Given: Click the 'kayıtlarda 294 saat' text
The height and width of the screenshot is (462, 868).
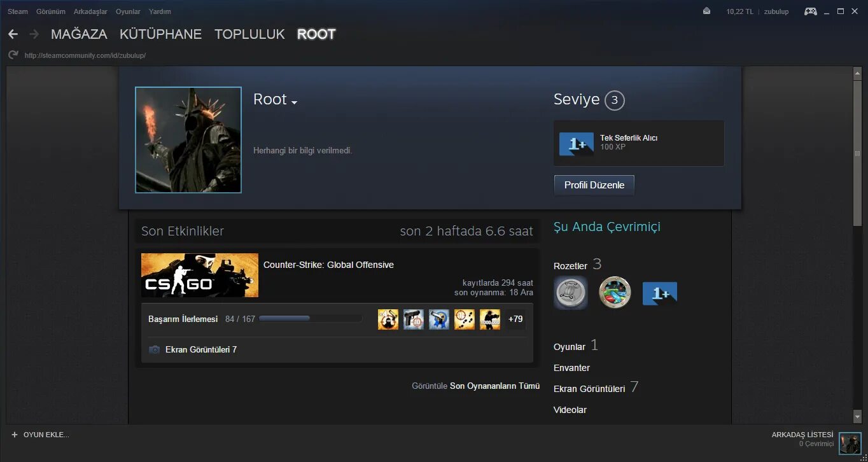Looking at the screenshot, I should point(498,283).
